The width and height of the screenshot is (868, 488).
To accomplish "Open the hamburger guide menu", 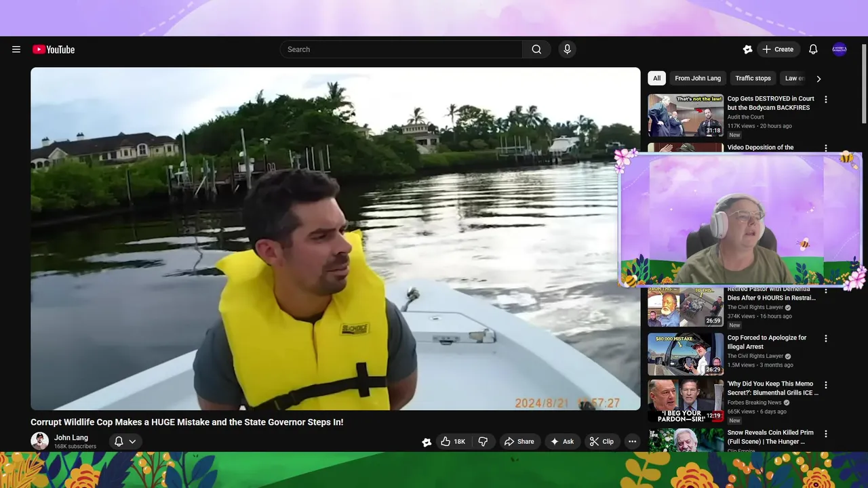I will [16, 49].
